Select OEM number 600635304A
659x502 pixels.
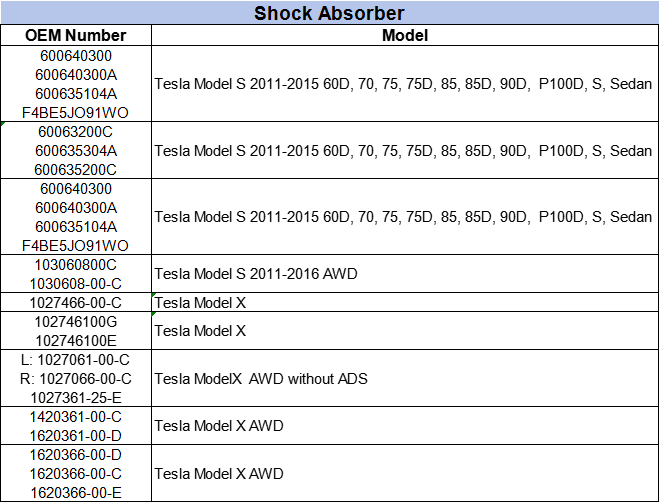point(75,151)
